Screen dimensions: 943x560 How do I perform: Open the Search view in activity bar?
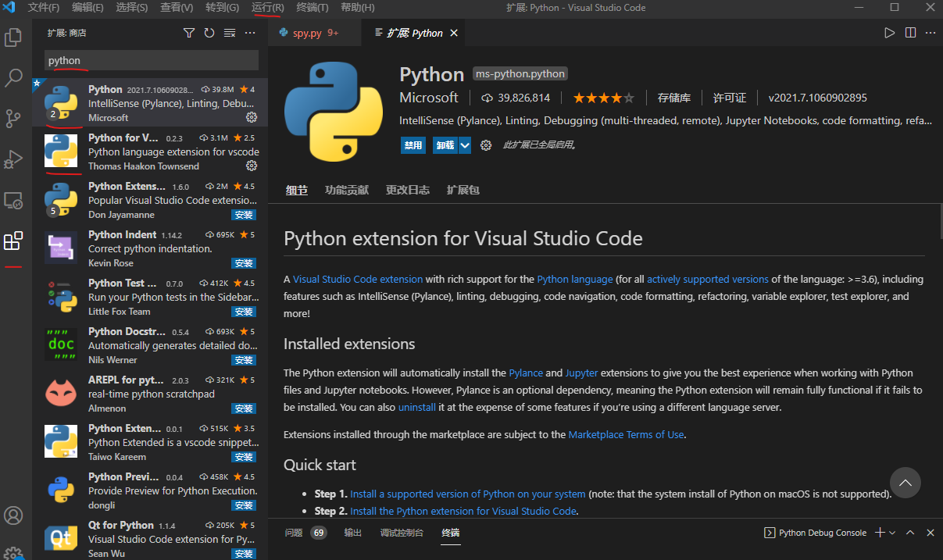tap(13, 77)
